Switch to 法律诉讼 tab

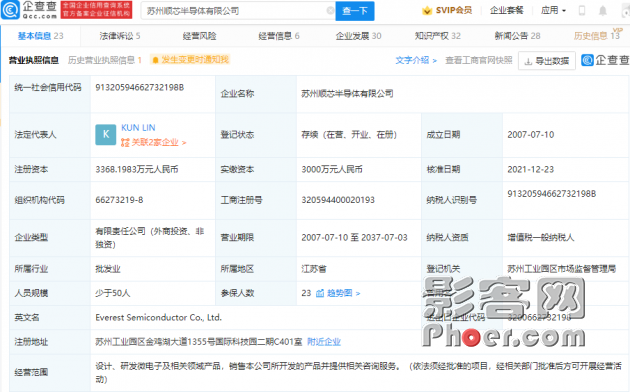120,36
